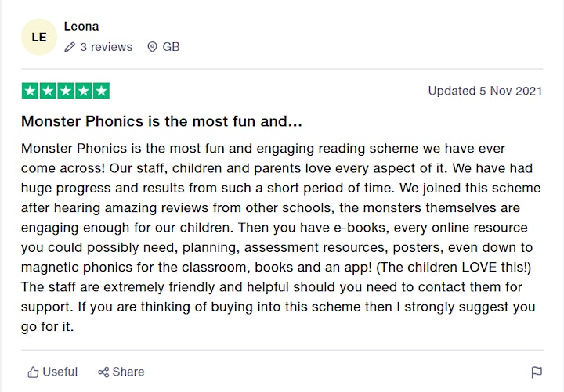Image resolution: width=564 pixels, height=392 pixels.
Task: Select the '3 reviews' count text
Action: (x=107, y=47)
